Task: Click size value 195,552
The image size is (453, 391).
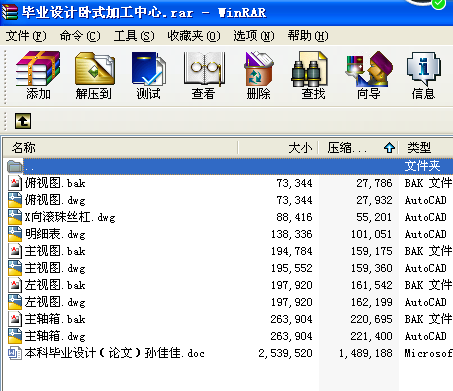Action: [292, 268]
